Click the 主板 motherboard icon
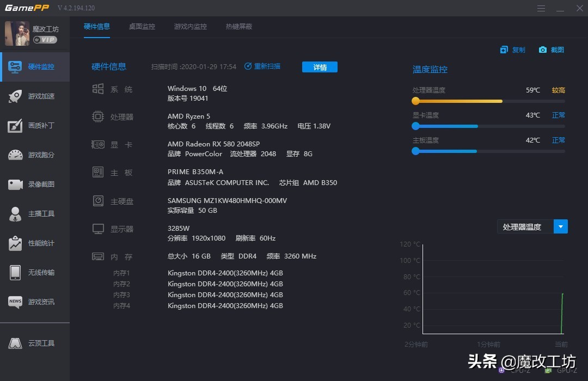 [x=98, y=172]
